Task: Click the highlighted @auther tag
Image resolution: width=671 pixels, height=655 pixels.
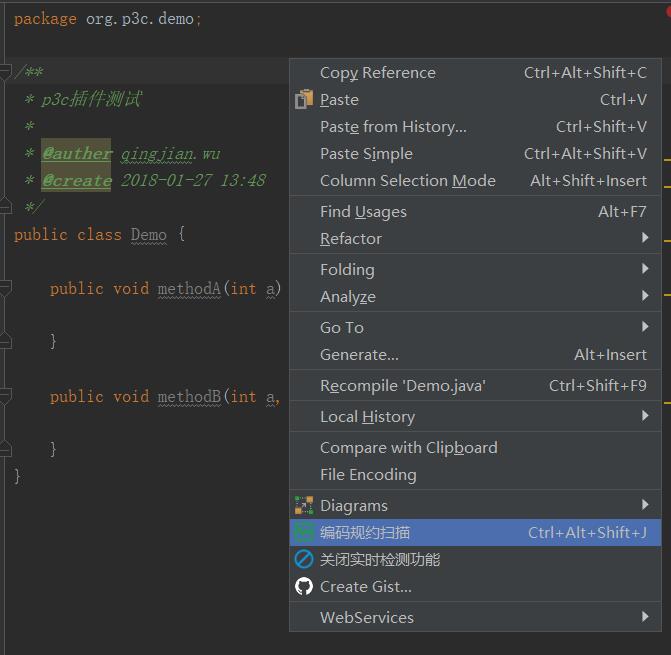Action: pyautogui.click(x=77, y=153)
